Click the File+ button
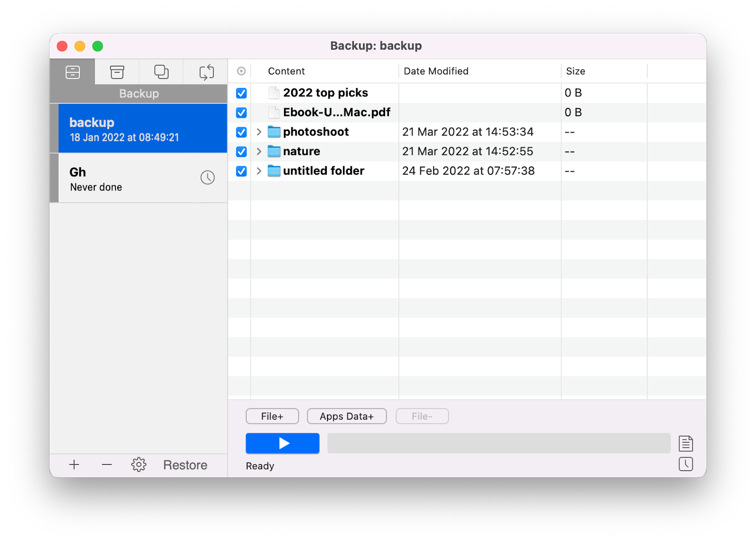The width and height of the screenshot is (756, 543). pyautogui.click(x=272, y=416)
